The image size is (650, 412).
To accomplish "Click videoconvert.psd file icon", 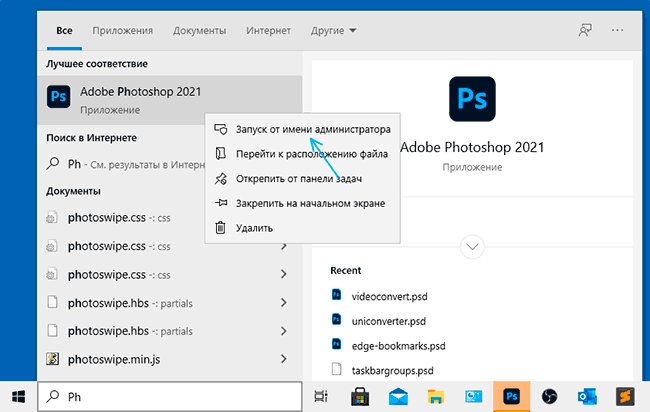I will [337, 295].
